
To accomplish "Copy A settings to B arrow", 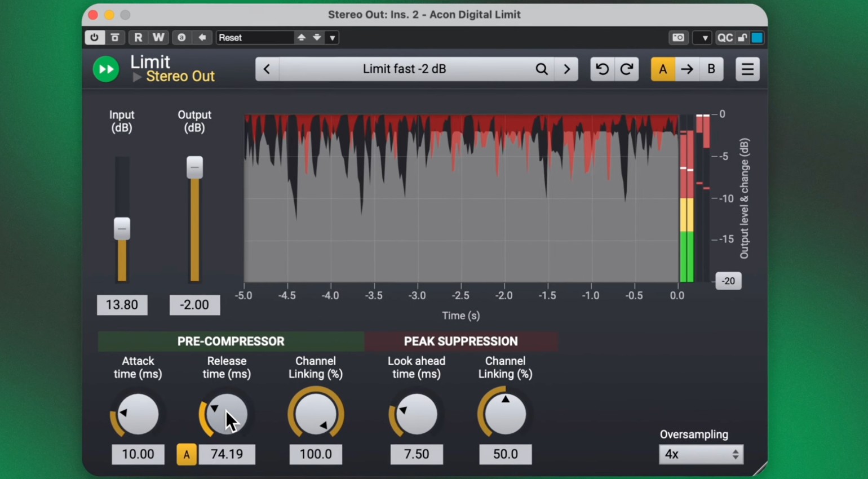I will (x=687, y=69).
